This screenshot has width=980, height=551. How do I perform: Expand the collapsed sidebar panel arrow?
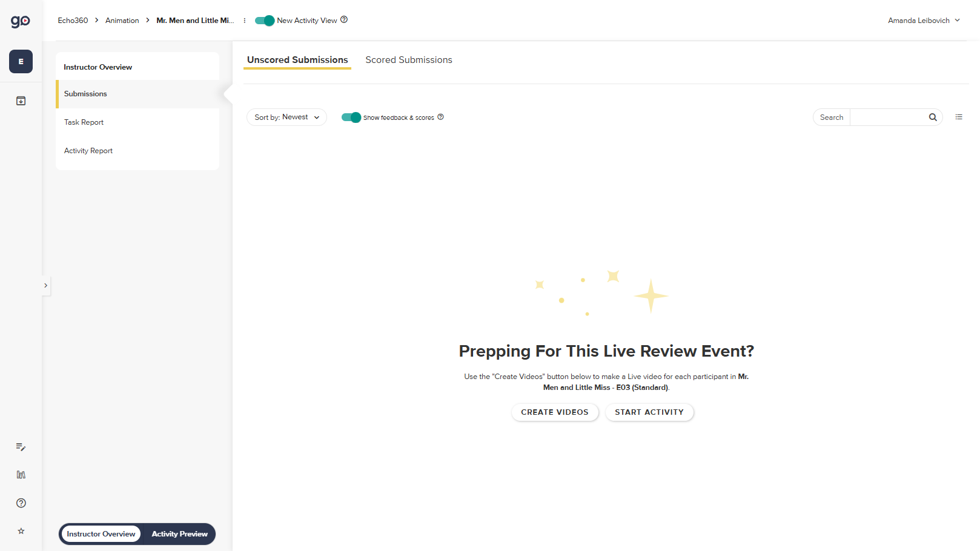tap(46, 285)
